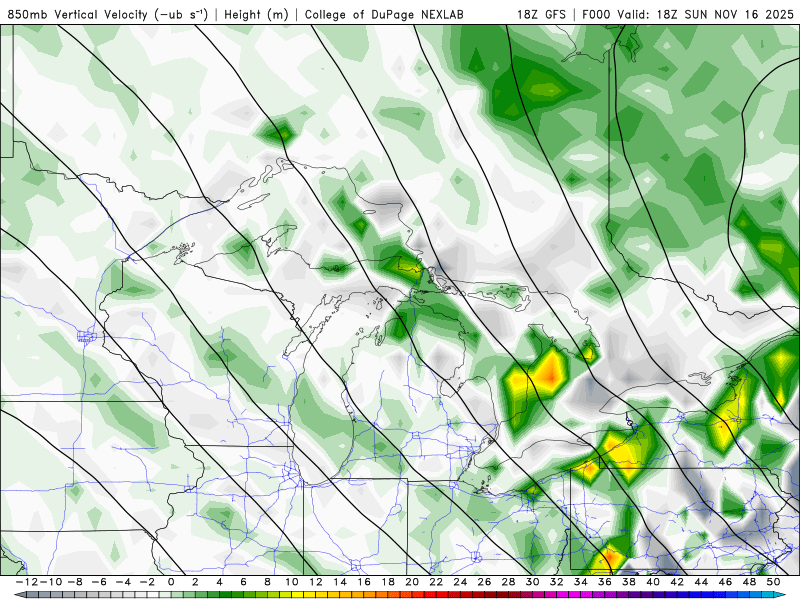Click the 'F000' forecast hour label
Image resolution: width=800 pixels, height=600 pixels.
(x=595, y=14)
